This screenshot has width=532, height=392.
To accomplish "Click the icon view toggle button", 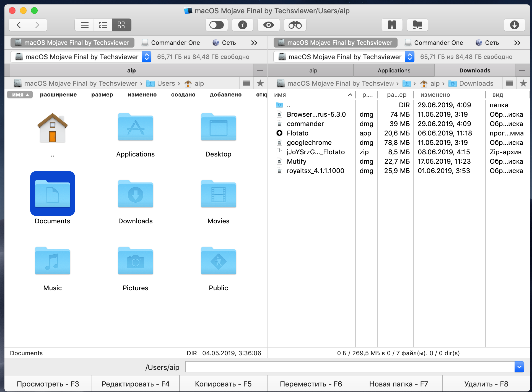I will 122,25.
